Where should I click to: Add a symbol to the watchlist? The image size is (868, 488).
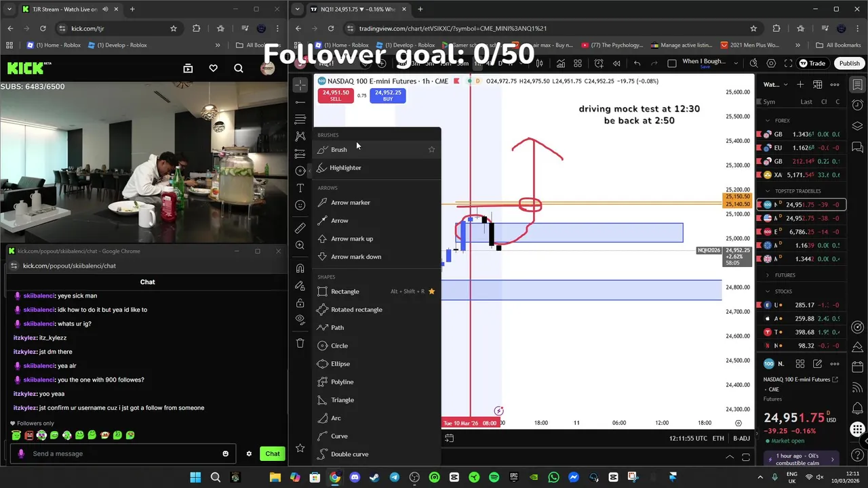800,85
